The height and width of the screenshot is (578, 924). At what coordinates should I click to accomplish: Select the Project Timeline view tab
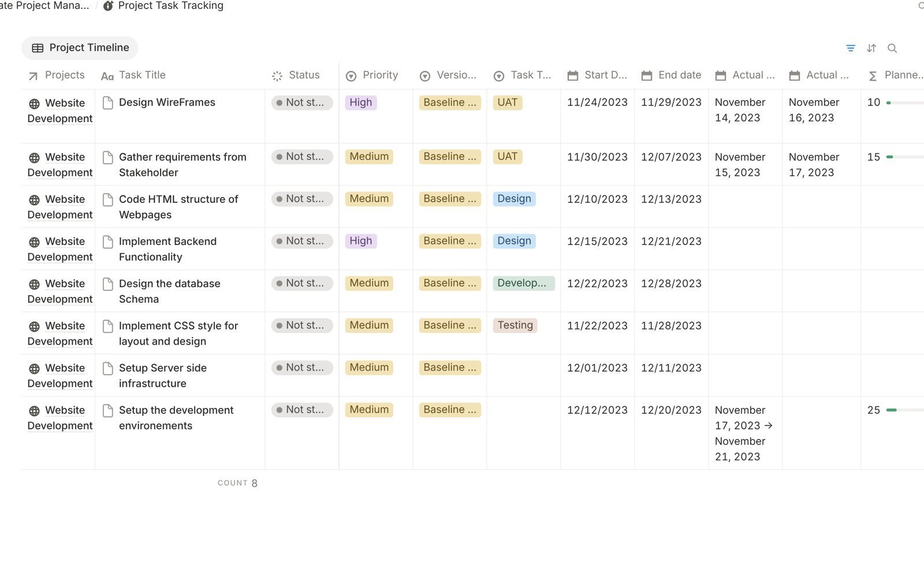click(x=80, y=48)
